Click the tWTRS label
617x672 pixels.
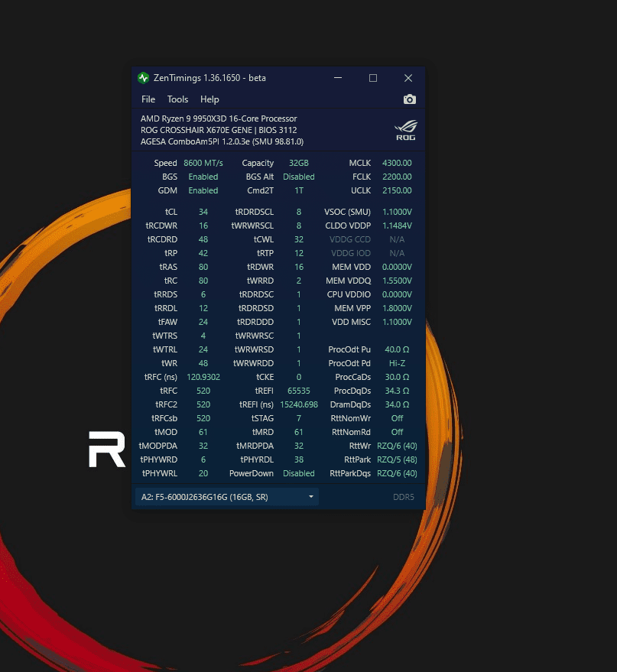[x=165, y=336]
